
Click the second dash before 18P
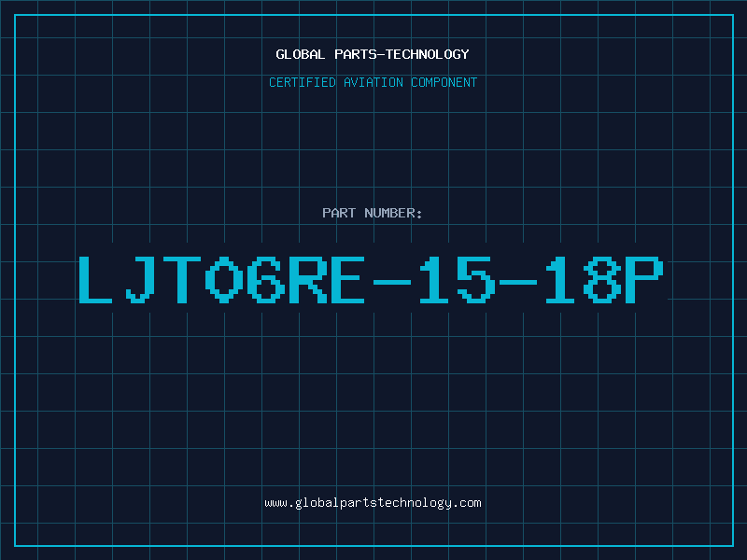[518, 283]
